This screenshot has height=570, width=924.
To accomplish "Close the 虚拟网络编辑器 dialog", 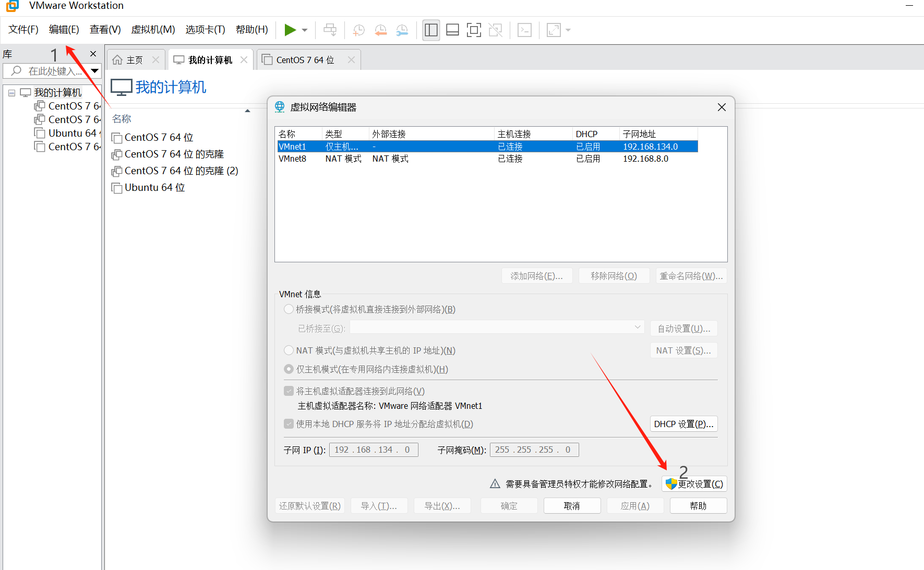I will 722,107.
